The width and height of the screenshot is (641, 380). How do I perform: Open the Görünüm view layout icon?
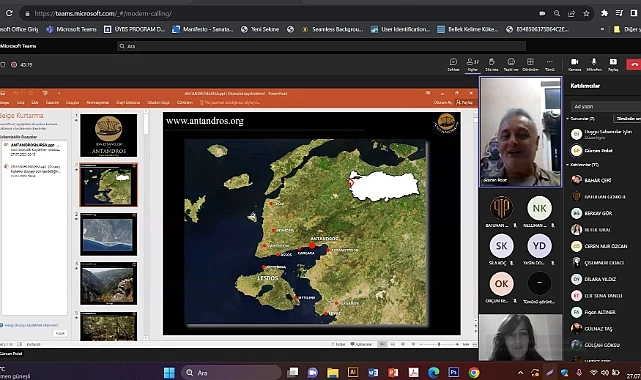[x=530, y=64]
